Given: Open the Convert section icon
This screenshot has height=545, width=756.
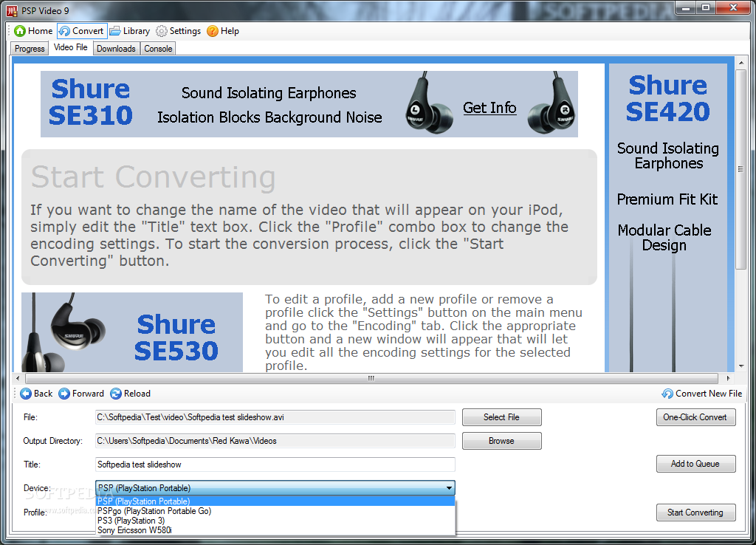Looking at the screenshot, I should [64, 31].
